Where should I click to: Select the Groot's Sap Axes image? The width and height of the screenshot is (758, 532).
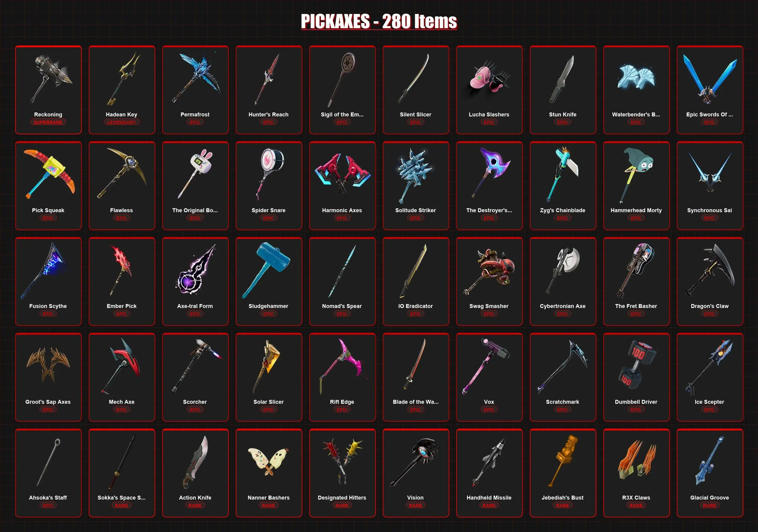coord(48,365)
